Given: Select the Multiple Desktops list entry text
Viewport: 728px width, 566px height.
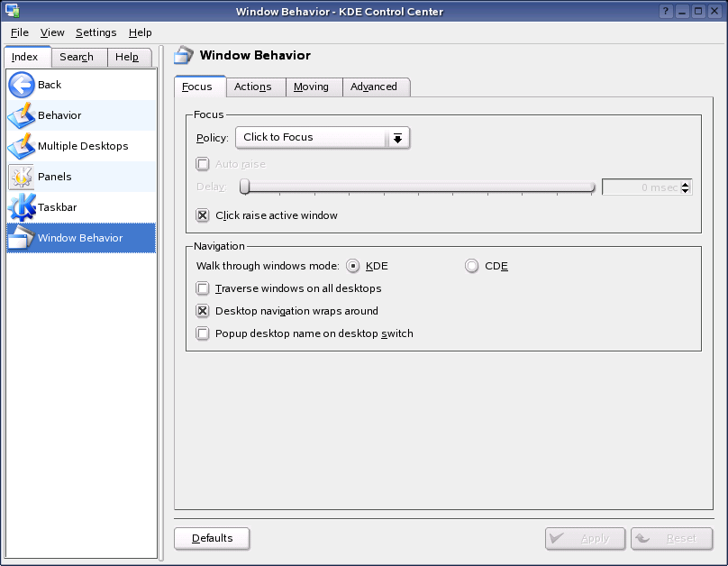Looking at the screenshot, I should pyautogui.click(x=83, y=146).
